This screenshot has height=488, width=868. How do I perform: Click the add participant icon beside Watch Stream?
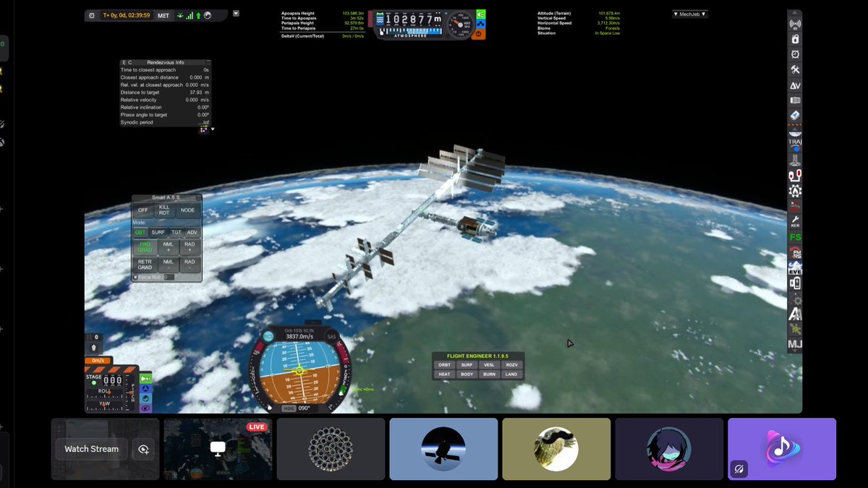143,449
